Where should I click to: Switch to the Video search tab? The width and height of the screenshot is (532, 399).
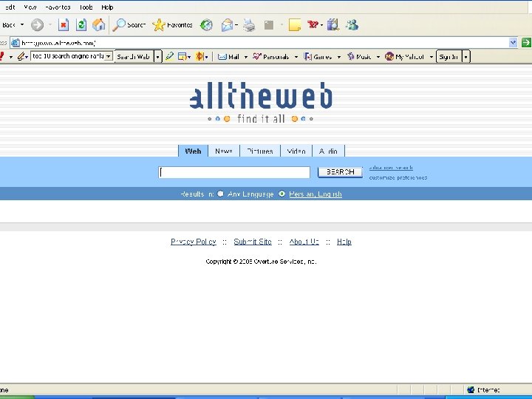296,151
